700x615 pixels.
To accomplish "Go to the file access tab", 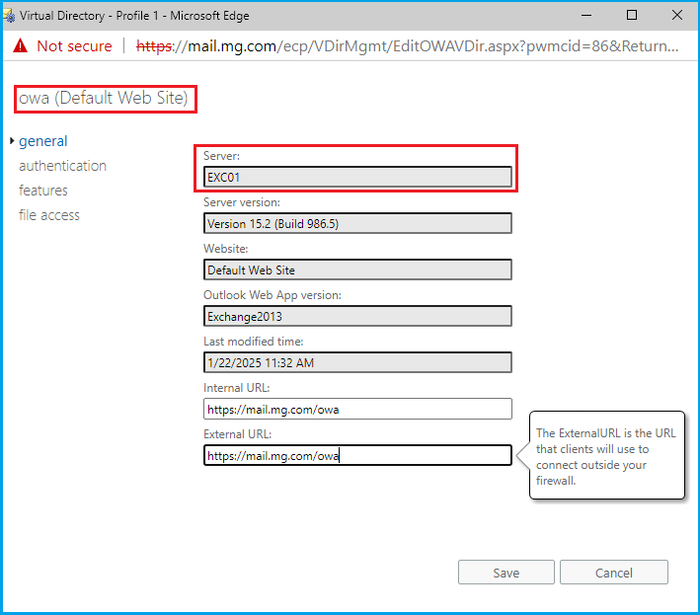I will [x=49, y=215].
